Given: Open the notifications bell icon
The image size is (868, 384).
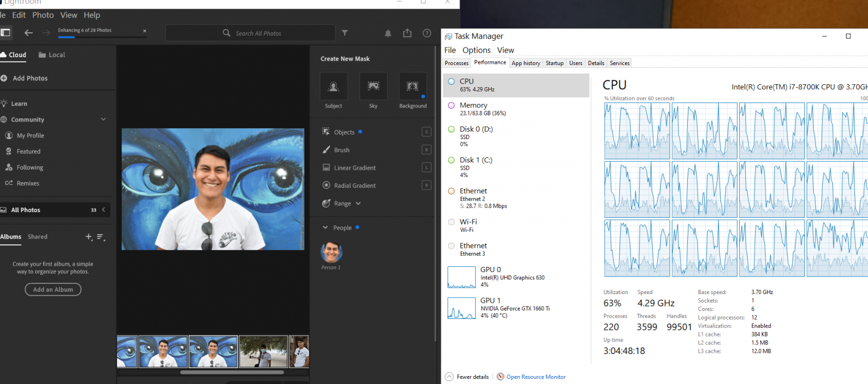Looking at the screenshot, I should click(388, 33).
